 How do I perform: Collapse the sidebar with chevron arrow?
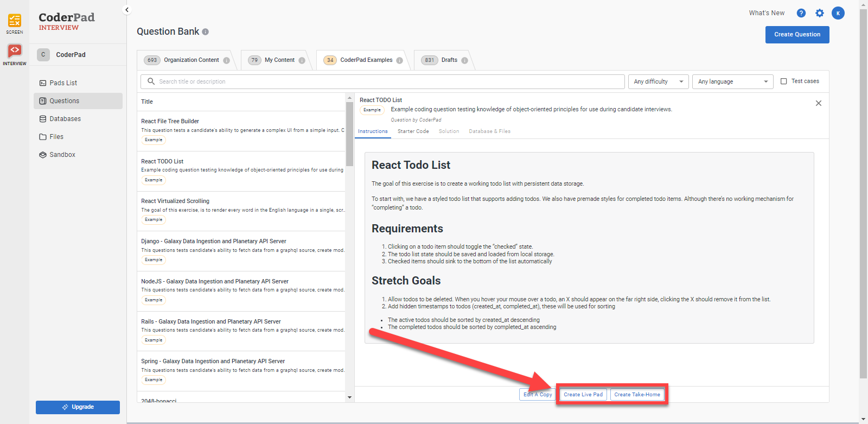tap(127, 10)
